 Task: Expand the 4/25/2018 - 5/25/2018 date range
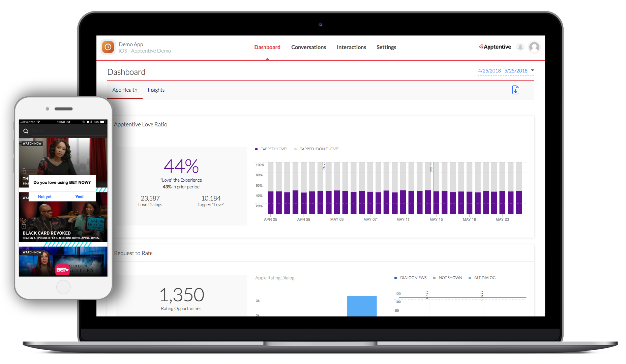[503, 71]
